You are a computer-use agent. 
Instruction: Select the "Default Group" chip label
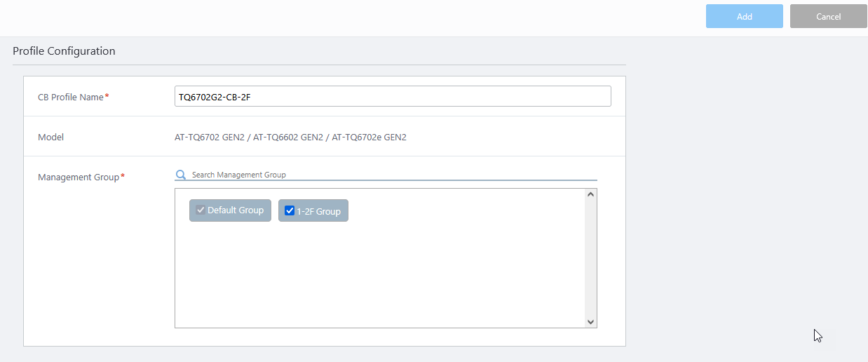coord(236,210)
